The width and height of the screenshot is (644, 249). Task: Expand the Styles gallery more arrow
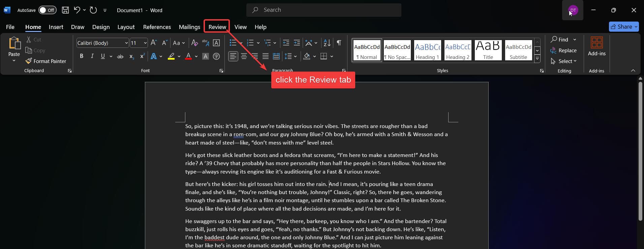[538, 59]
